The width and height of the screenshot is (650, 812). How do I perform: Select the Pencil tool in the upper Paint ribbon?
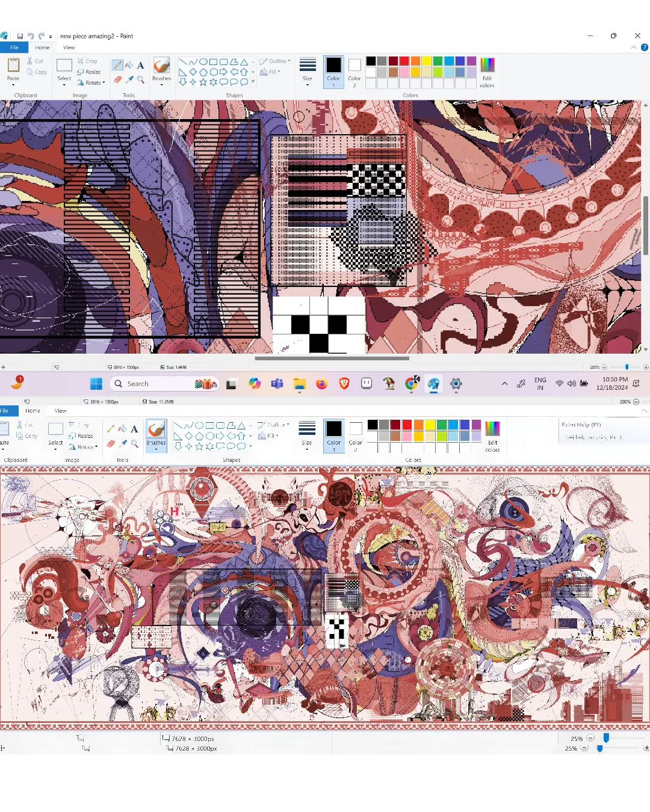pyautogui.click(x=118, y=65)
